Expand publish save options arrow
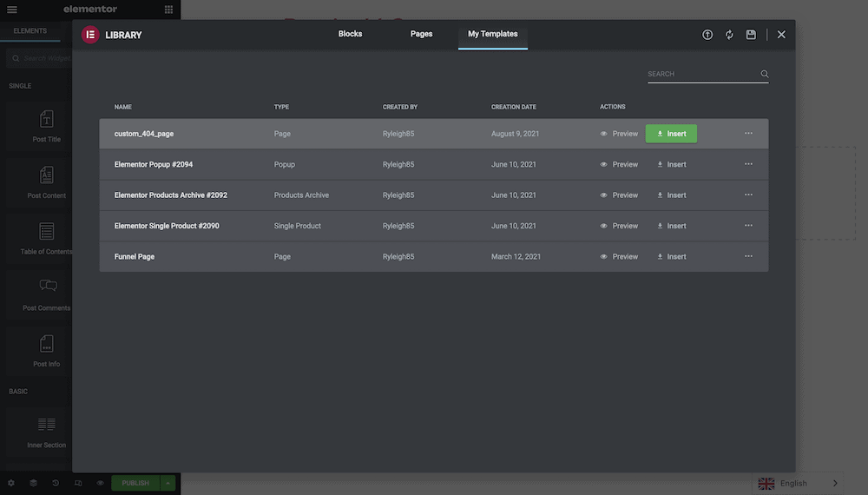The height and width of the screenshot is (495, 868). point(168,483)
